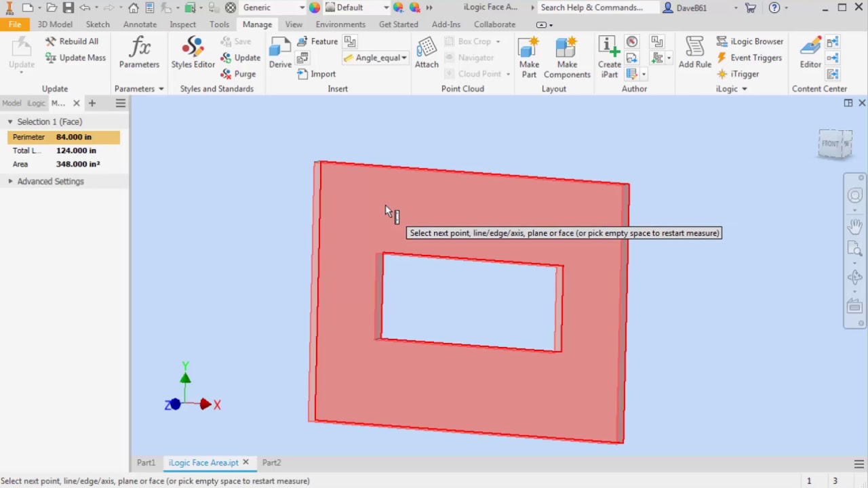Click the iTrigger button
This screenshot has width=868, height=488.
click(738, 74)
